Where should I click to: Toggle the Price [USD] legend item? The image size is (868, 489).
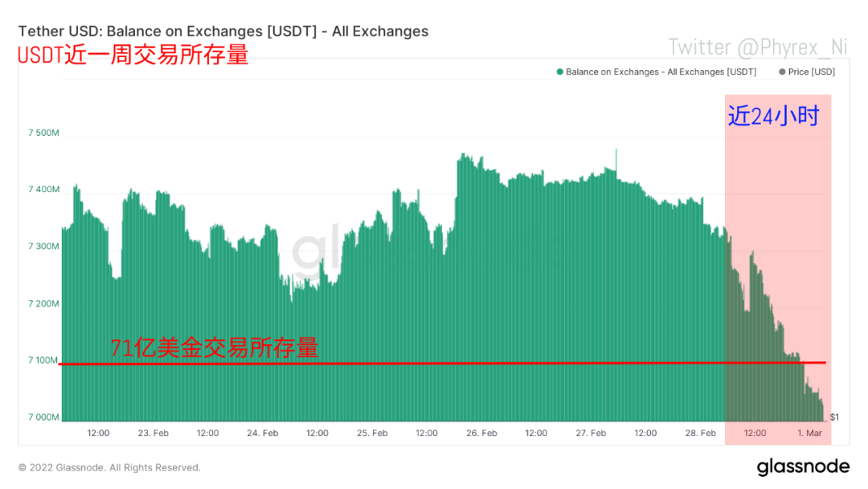click(807, 72)
